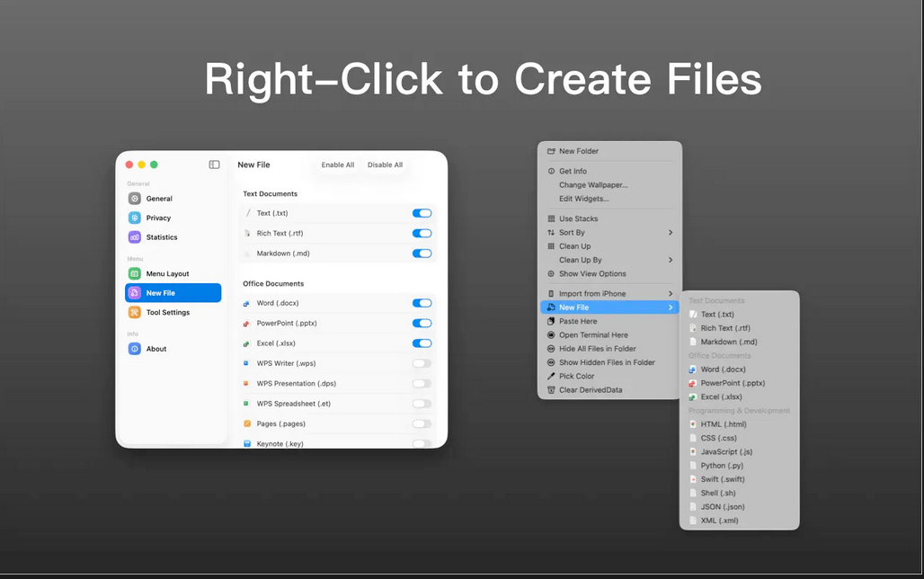The height and width of the screenshot is (579, 924).
Task: Create an XML (.xml) file from submenu
Action: [x=719, y=521]
